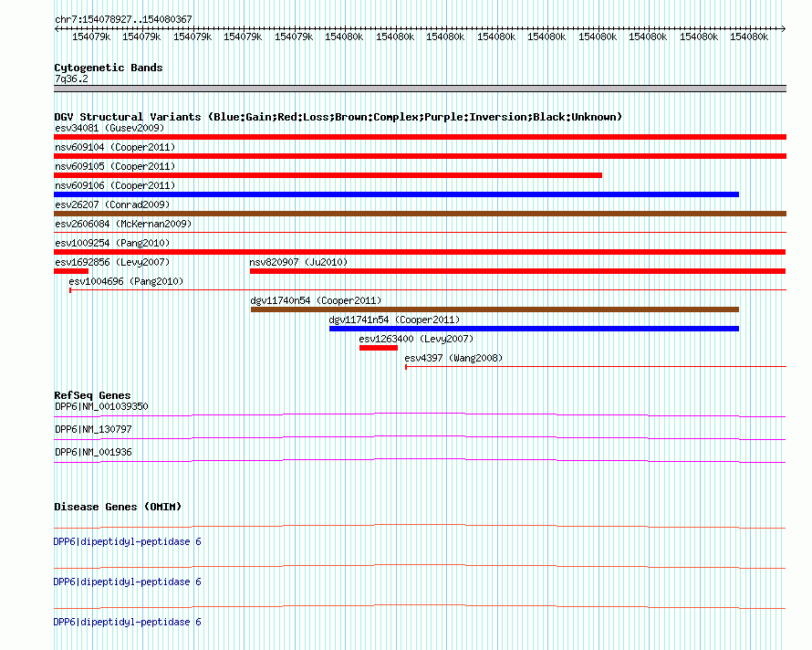
Task: Click the nsv609104 (Cooper2011) label
Action: (115, 147)
